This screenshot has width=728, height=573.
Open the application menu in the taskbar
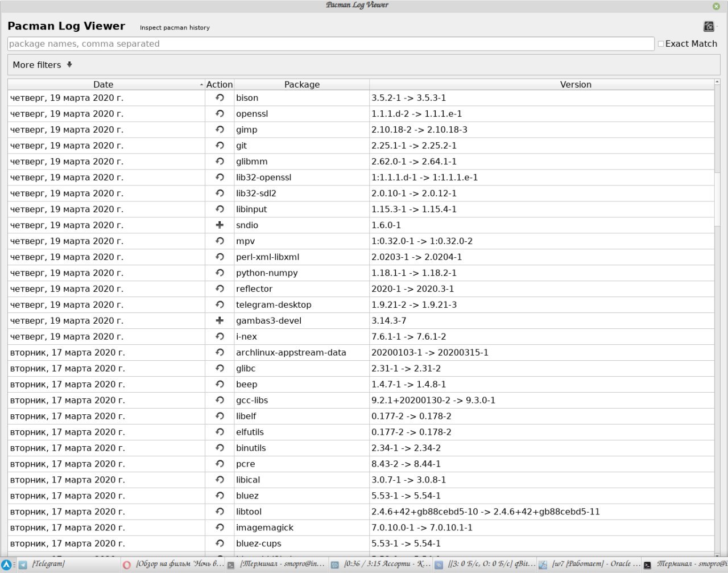6,565
